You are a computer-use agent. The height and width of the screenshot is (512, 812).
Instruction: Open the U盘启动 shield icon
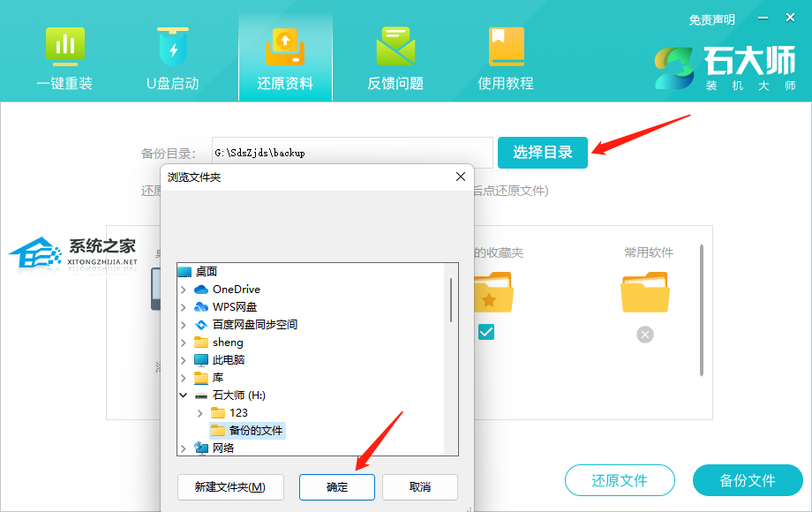(173, 47)
